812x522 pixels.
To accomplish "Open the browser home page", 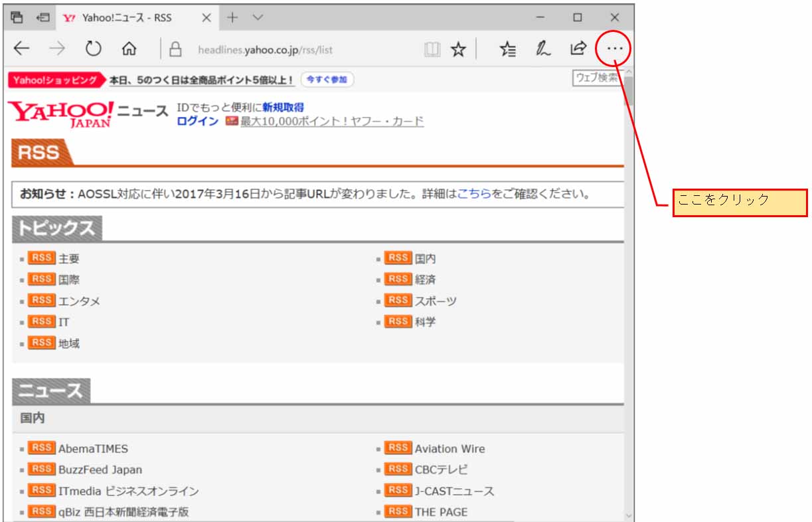I will point(129,48).
